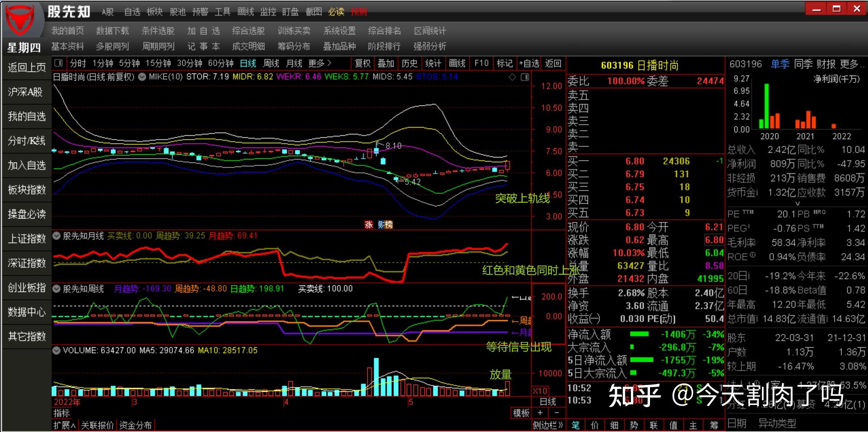The image size is (868, 432).
Task: Click the diamond mark icon beside the chart title
Action: click(x=513, y=77)
